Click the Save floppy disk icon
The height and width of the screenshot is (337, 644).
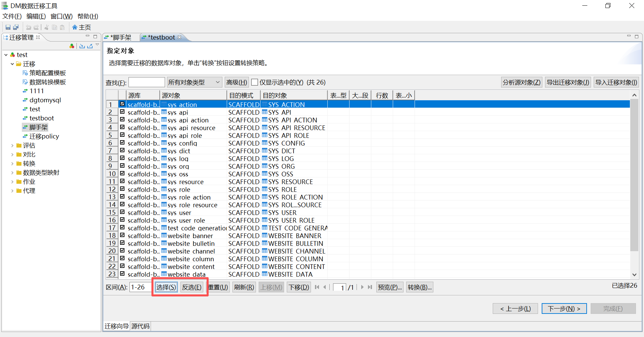coord(8,27)
